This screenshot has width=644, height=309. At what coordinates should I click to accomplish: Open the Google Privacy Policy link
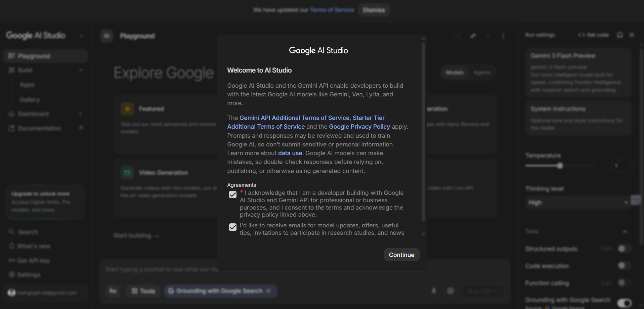[x=359, y=127]
